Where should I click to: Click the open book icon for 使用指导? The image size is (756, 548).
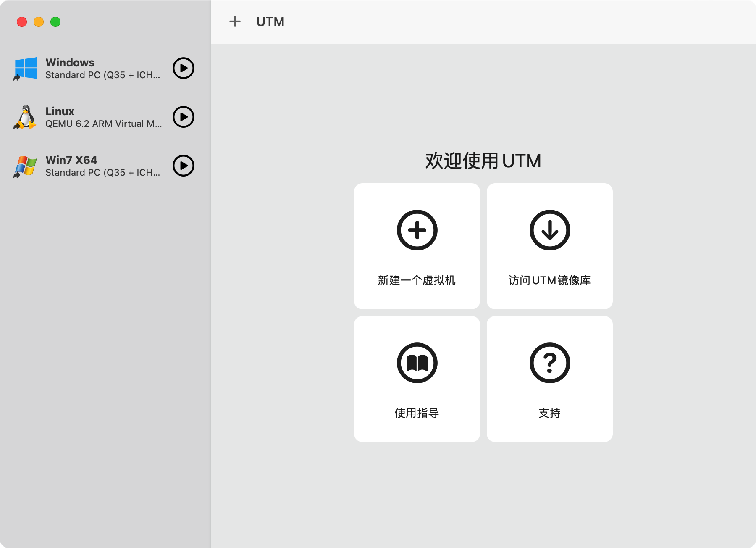pyautogui.click(x=417, y=363)
